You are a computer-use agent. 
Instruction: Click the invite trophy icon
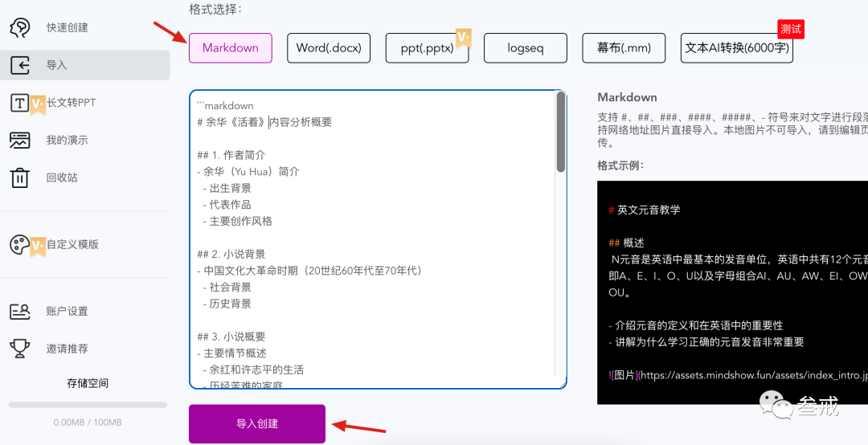pyautogui.click(x=20, y=349)
